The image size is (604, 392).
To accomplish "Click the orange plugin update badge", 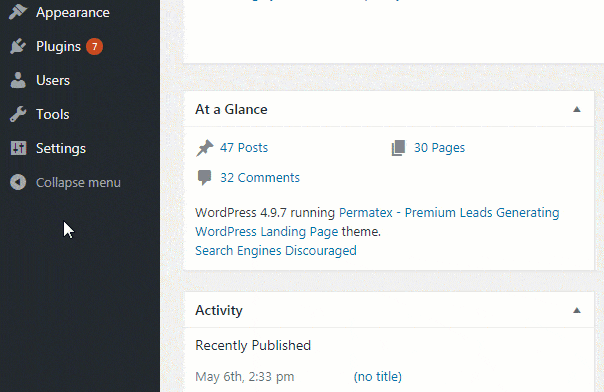I will click(x=94, y=47).
